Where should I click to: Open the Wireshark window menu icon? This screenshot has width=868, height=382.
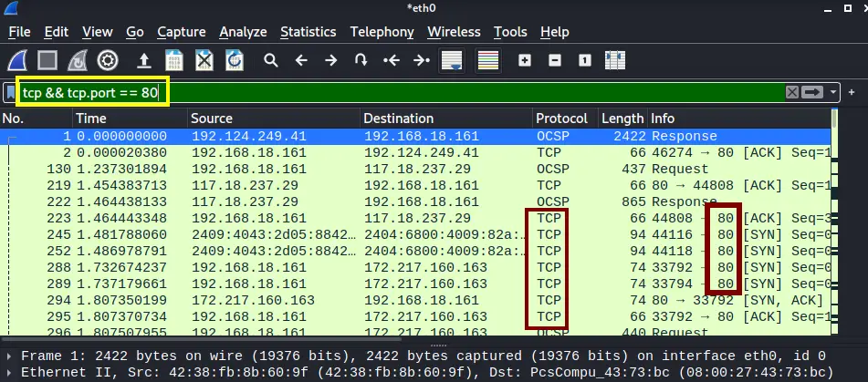[11, 7]
